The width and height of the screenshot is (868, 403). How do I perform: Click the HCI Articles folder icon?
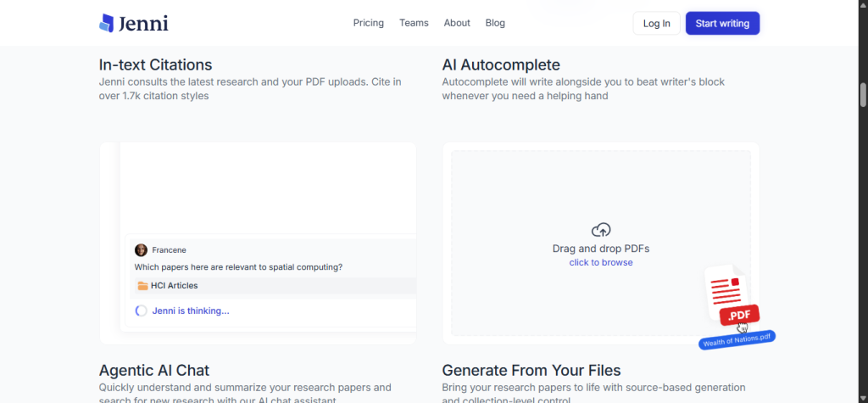click(x=142, y=286)
